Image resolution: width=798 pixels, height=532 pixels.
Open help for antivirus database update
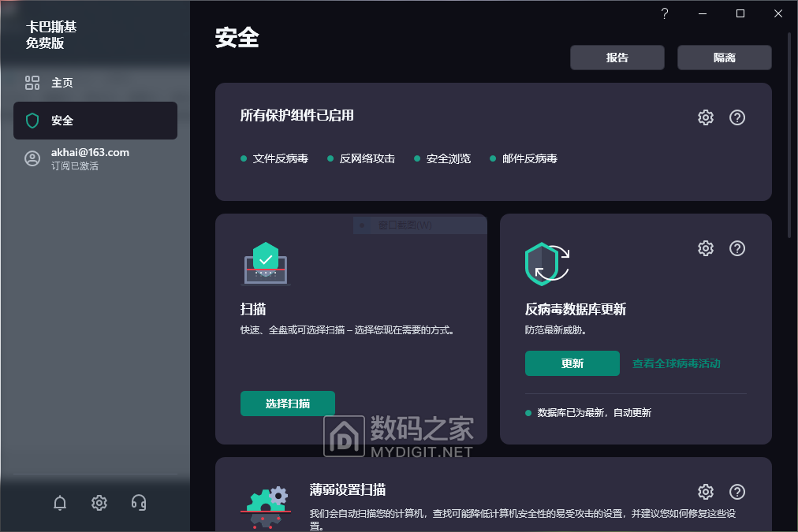[x=737, y=248]
